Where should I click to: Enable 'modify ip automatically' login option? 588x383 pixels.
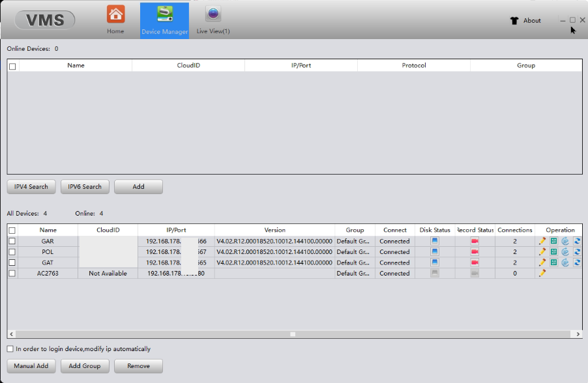[10, 348]
